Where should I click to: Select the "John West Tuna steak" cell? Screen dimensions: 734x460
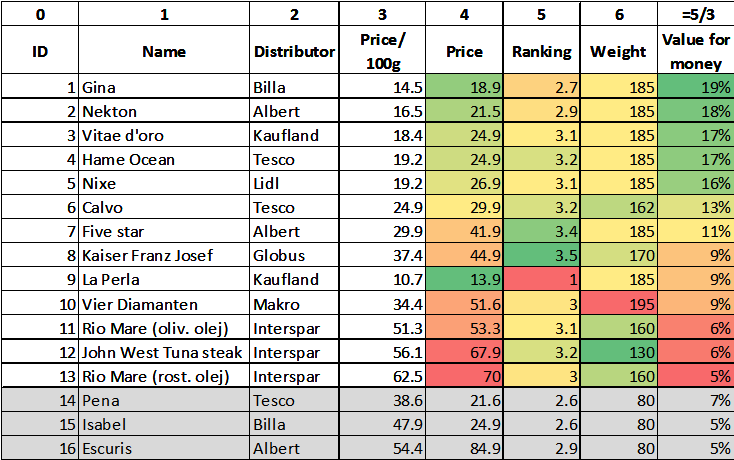pos(164,352)
